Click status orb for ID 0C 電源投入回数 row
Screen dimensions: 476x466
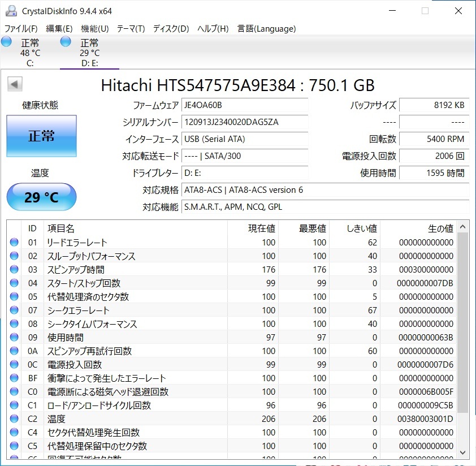[14, 364]
